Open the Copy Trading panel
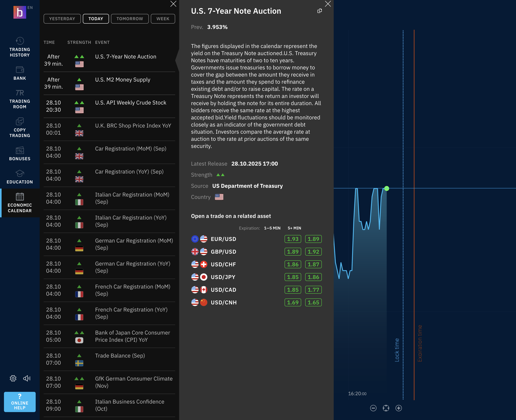Image resolution: width=516 pixels, height=420 pixels. click(20, 128)
